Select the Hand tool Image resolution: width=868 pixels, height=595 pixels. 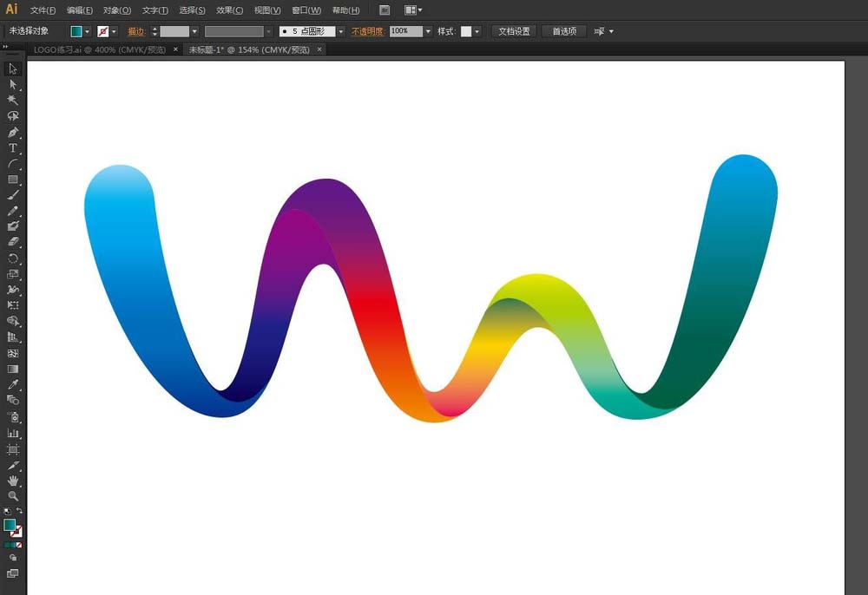click(x=13, y=481)
